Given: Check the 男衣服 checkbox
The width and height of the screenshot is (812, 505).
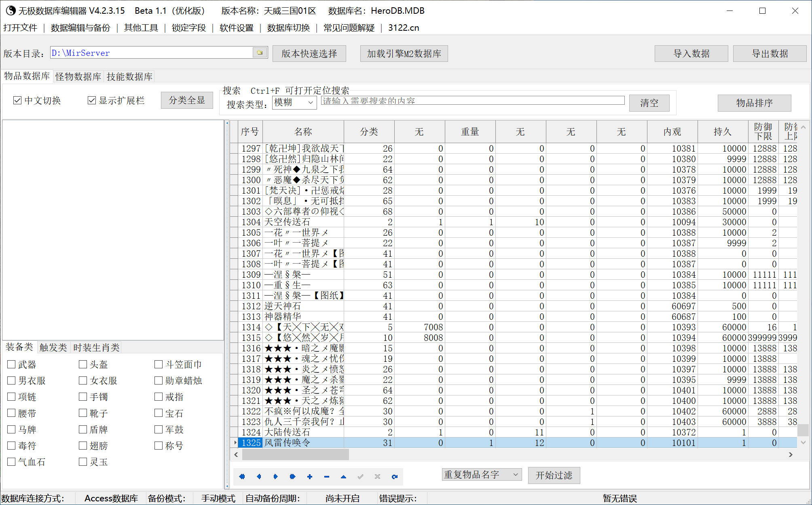Looking at the screenshot, I should pyautogui.click(x=11, y=380).
